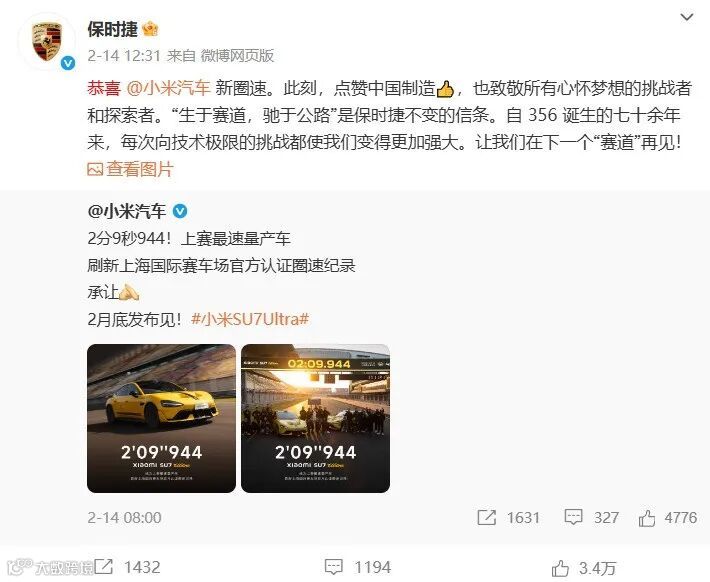This screenshot has height=582, width=710.
Task: Click the 2-14 08:00 original post timestamp
Action: pyautogui.click(x=125, y=518)
